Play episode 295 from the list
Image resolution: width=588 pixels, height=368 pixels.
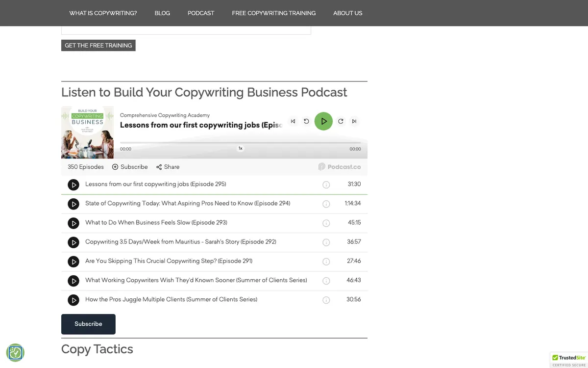[x=73, y=185]
